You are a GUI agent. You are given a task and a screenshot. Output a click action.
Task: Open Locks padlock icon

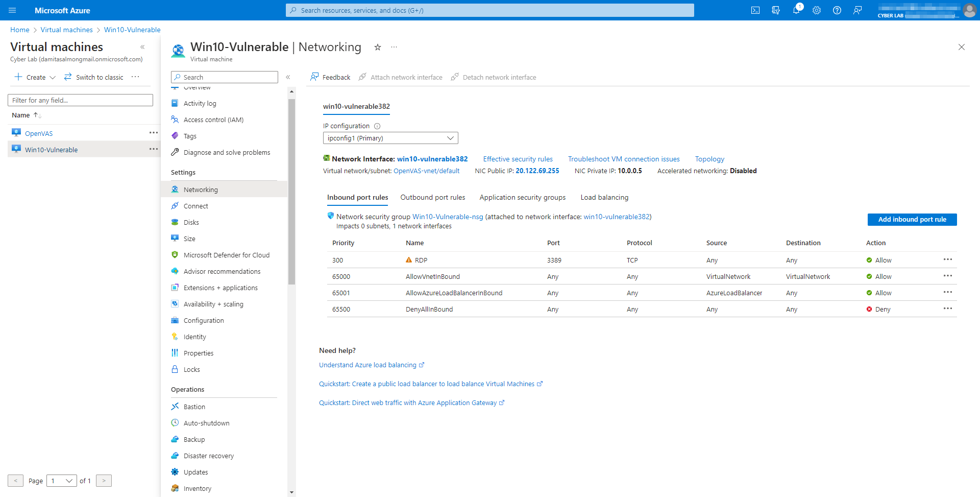point(175,369)
